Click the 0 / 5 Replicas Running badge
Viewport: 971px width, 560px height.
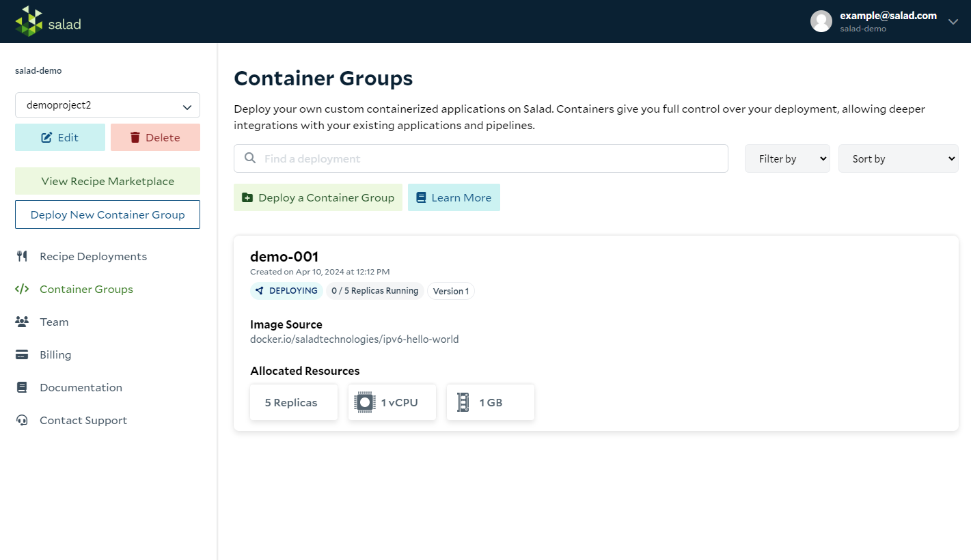pyautogui.click(x=374, y=291)
